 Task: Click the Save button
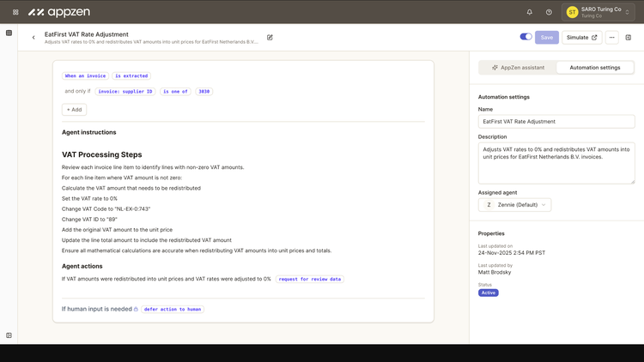(x=547, y=38)
